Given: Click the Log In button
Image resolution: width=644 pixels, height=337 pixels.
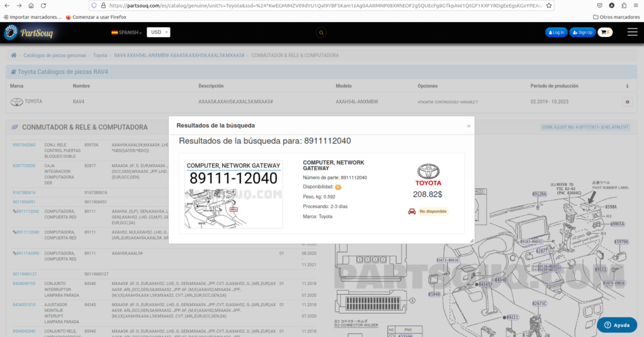Looking at the screenshot, I should tap(556, 33).
